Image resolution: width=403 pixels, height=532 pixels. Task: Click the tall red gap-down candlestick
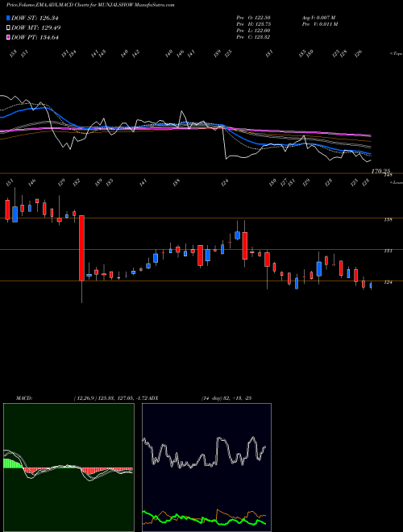[81, 248]
